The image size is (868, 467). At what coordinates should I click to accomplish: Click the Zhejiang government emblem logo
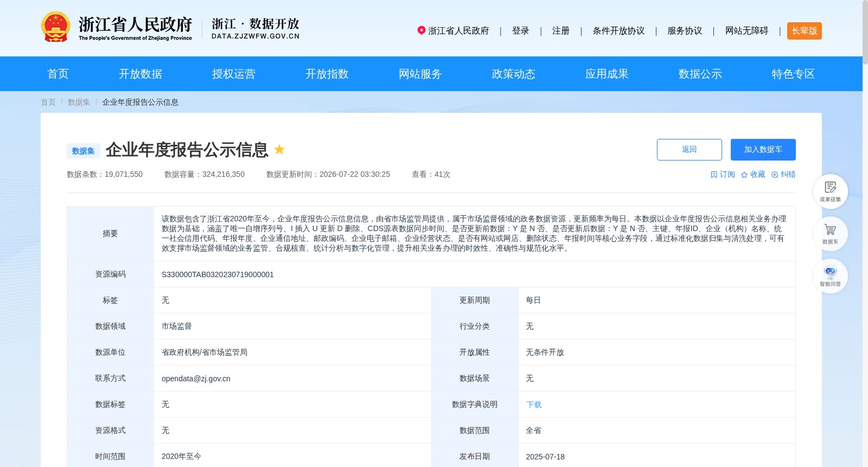[55, 27]
